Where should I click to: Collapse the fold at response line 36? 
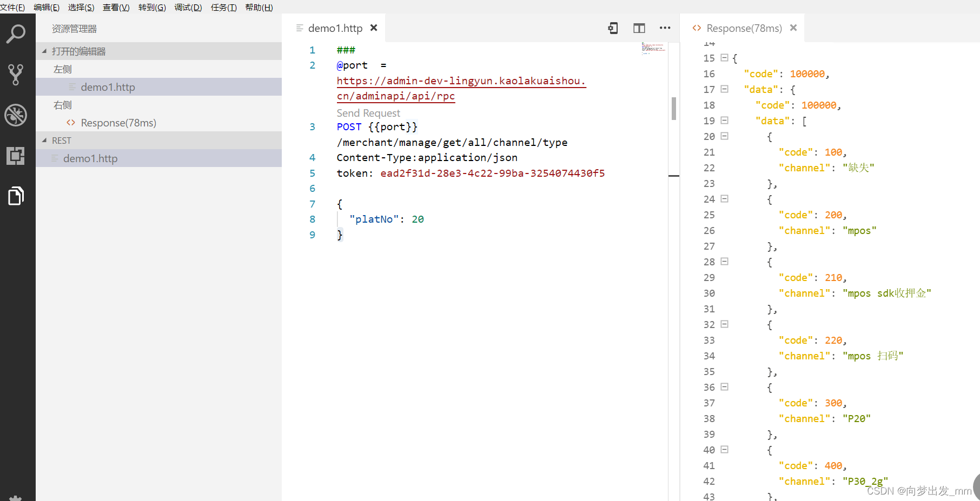click(725, 386)
